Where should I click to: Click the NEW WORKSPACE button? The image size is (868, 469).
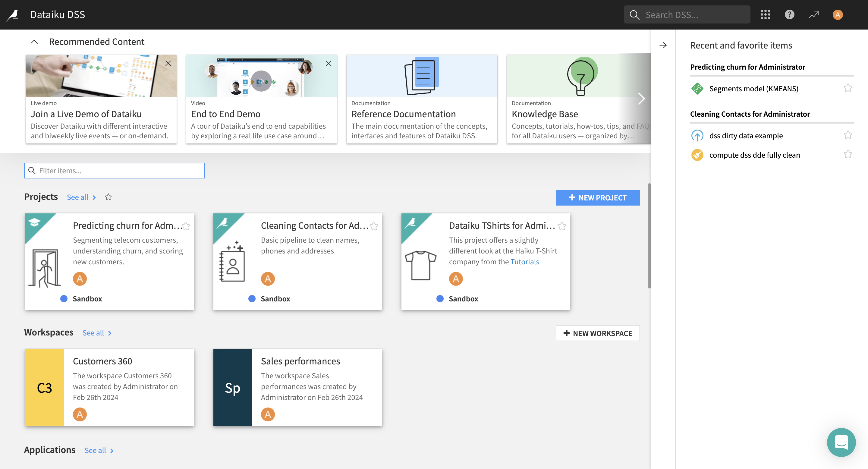pyautogui.click(x=597, y=333)
